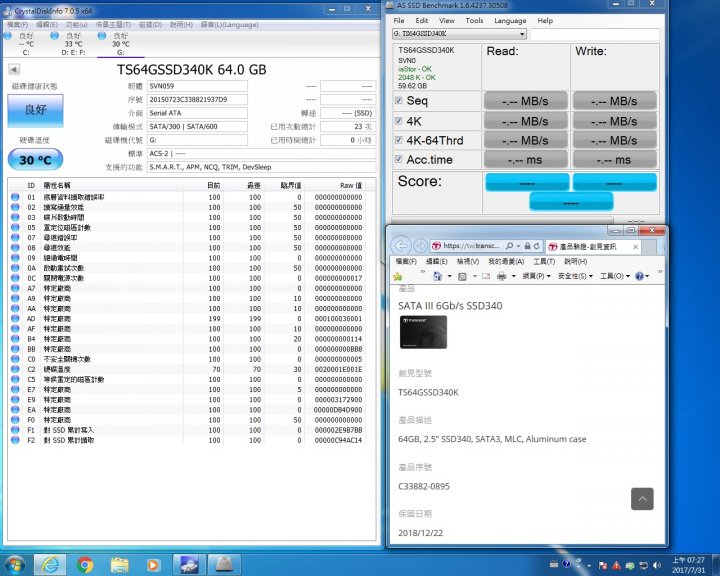Switch to AS SSD Benchmark taskbar icon
This screenshot has height=576, width=720.
pyautogui.click(x=224, y=565)
